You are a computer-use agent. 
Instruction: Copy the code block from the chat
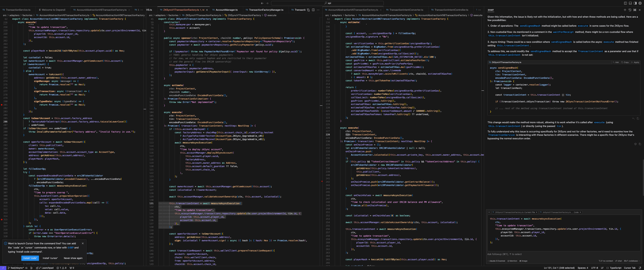(x=625, y=62)
